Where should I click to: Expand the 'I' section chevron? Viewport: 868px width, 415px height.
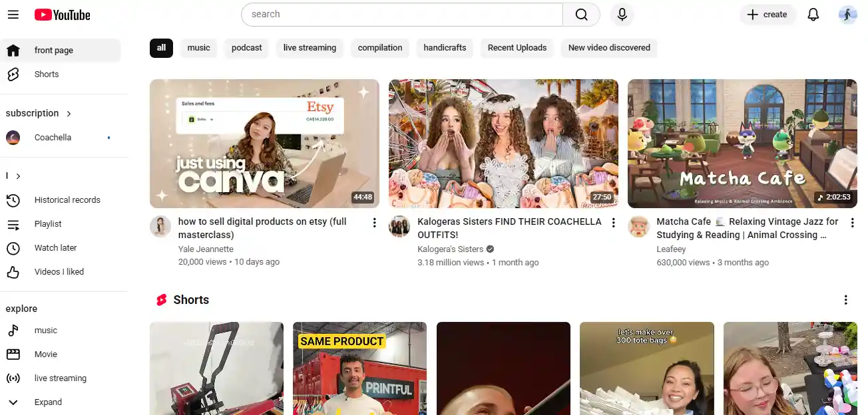18,176
